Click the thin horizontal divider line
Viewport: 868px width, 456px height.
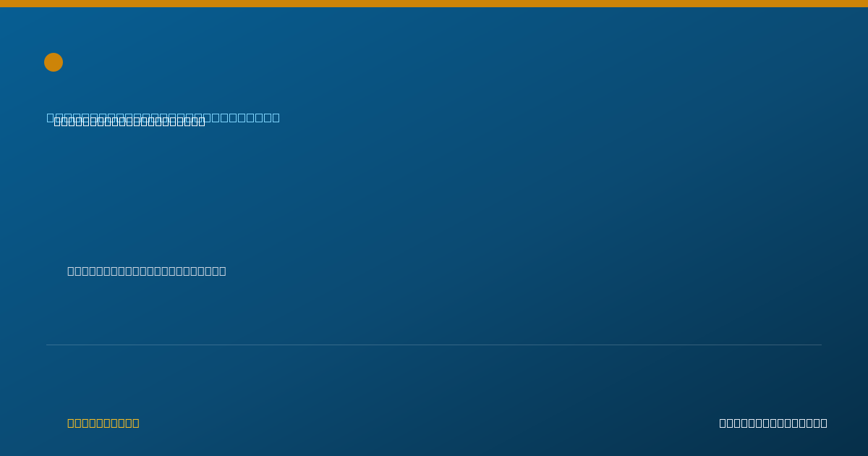pos(434,345)
